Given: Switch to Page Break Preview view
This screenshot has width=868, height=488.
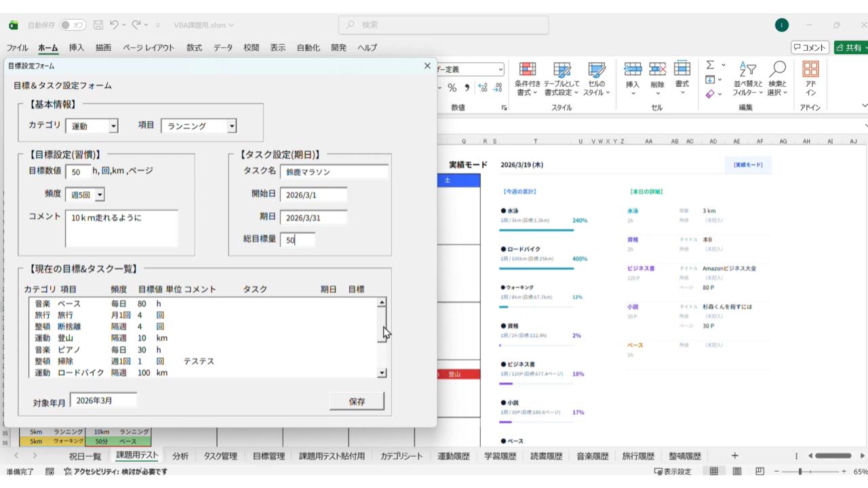Looking at the screenshot, I should [x=760, y=472].
